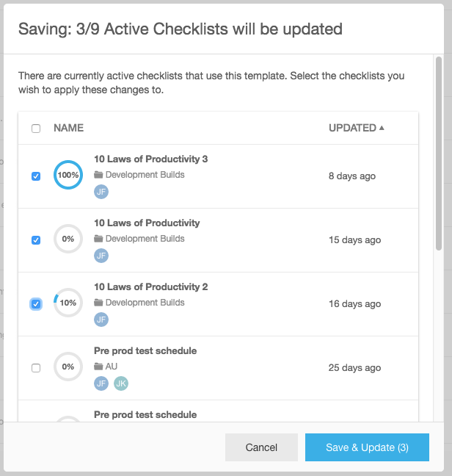Screen dimensions: 452x476
Task: Uncheck the 10 Laws of Productivity 3 checkbox
Action: (x=36, y=176)
